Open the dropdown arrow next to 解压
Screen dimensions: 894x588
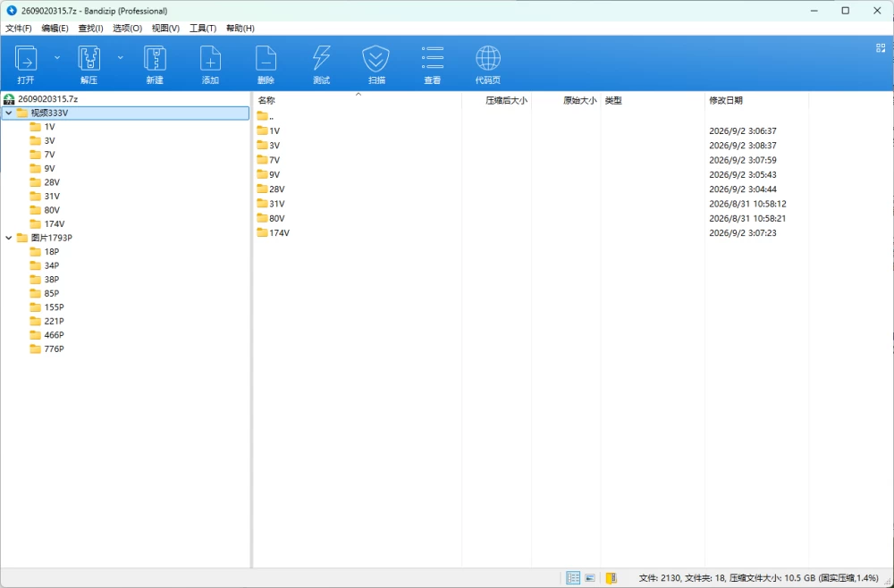tap(121, 57)
